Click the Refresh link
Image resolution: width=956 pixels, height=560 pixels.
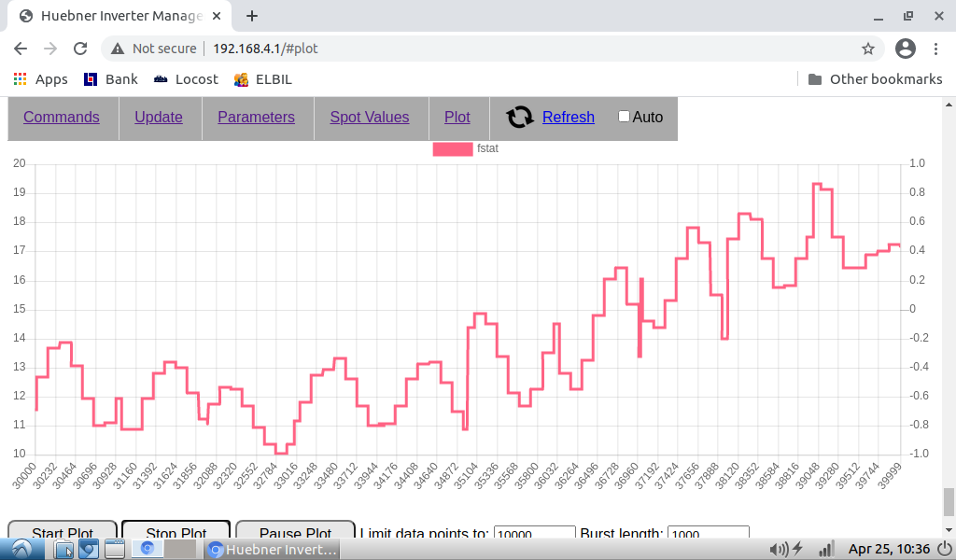(x=568, y=118)
